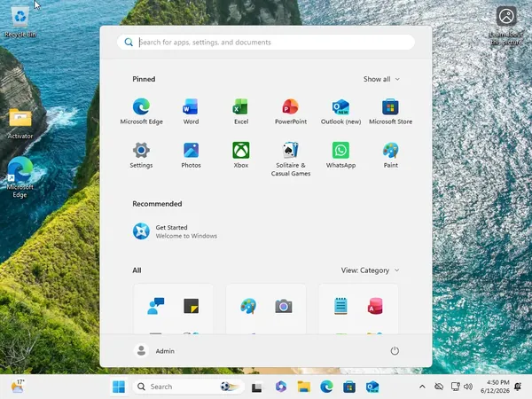This screenshot has width=532, height=399.
Task: Open File Explorer from the taskbar
Action: [x=303, y=387]
